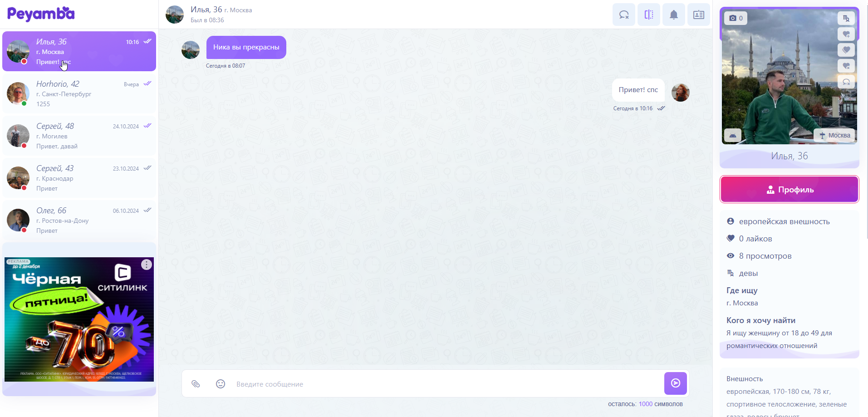Click the Android device icon on the profile photo

(x=733, y=135)
